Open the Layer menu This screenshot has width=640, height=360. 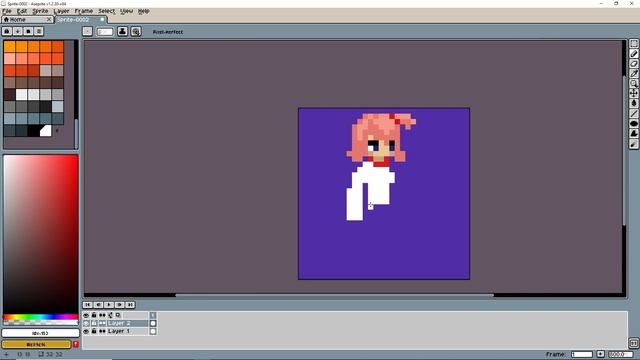tap(61, 11)
